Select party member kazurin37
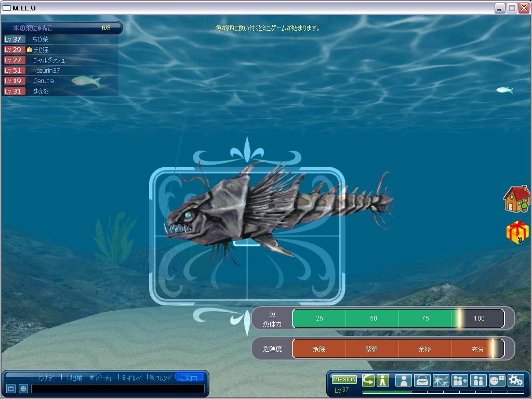532x399 pixels. [46, 70]
